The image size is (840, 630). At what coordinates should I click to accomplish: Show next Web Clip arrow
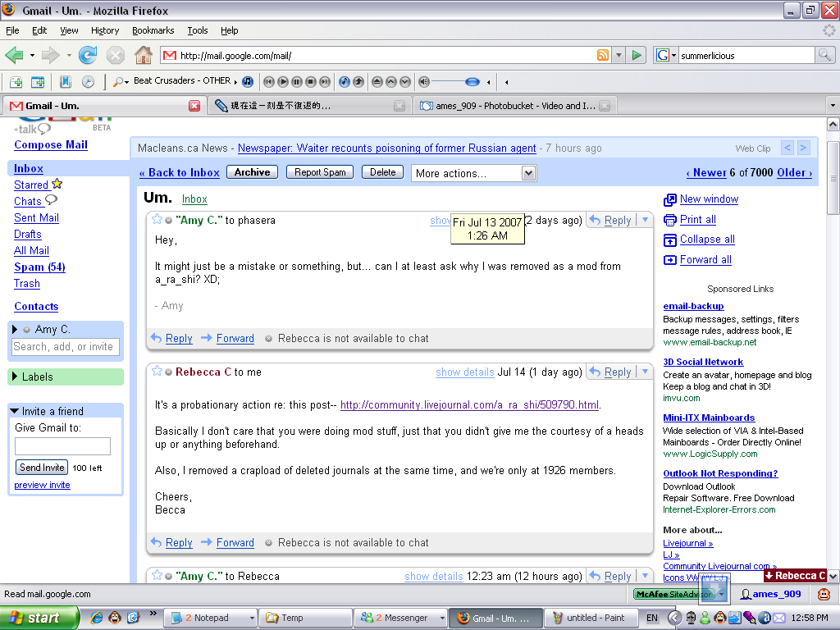(803, 148)
